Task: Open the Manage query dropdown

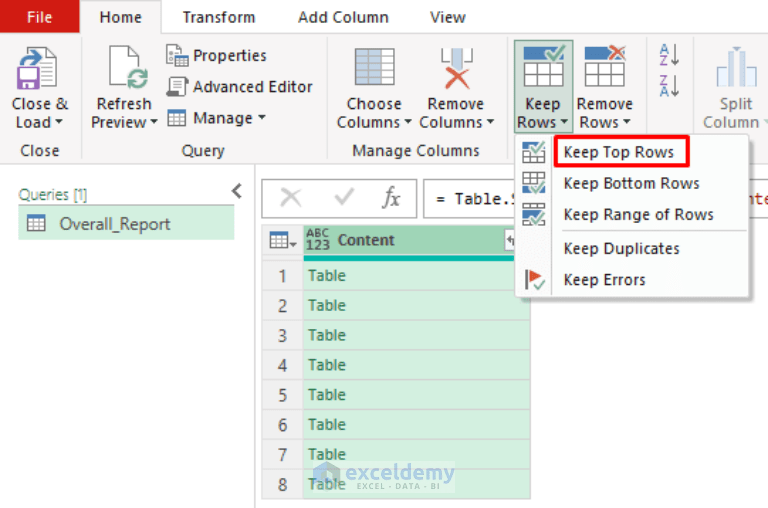Action: (216, 118)
